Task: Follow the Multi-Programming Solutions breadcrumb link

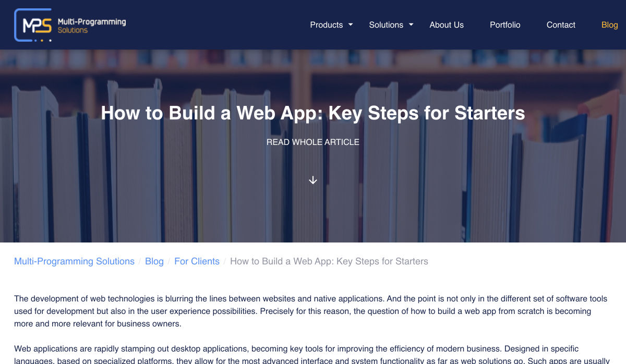Action: pos(74,261)
